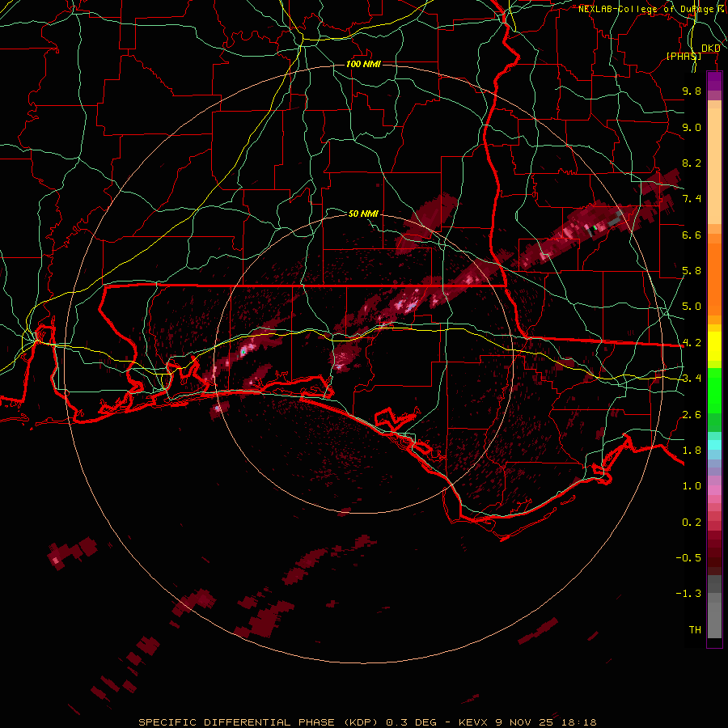Viewport: 728px width, 728px height.
Task: Click the NEXLAB-College of DuPage credit text
Action: tap(645, 9)
